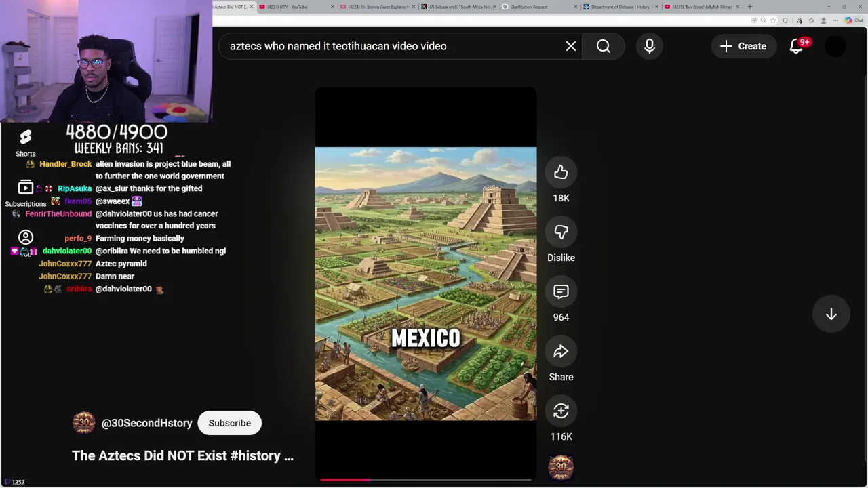Screen dimensions: 868x488
Task: Share this short video
Action: (x=561, y=352)
